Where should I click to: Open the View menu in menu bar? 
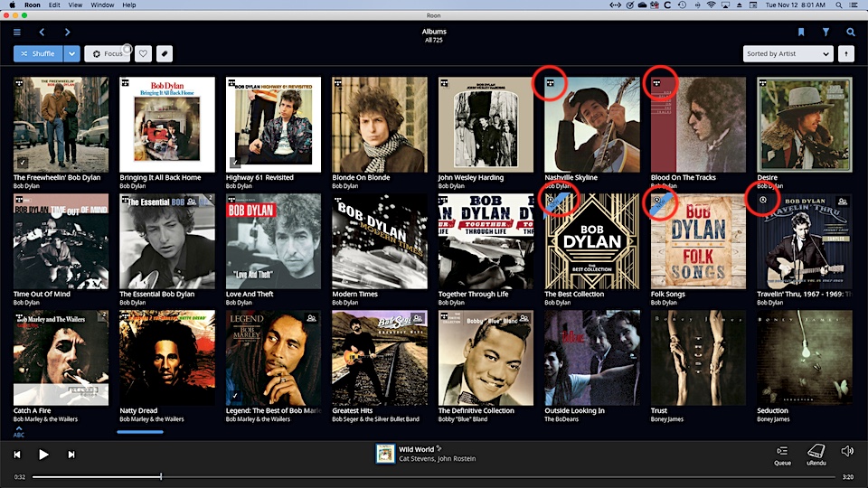75,5
